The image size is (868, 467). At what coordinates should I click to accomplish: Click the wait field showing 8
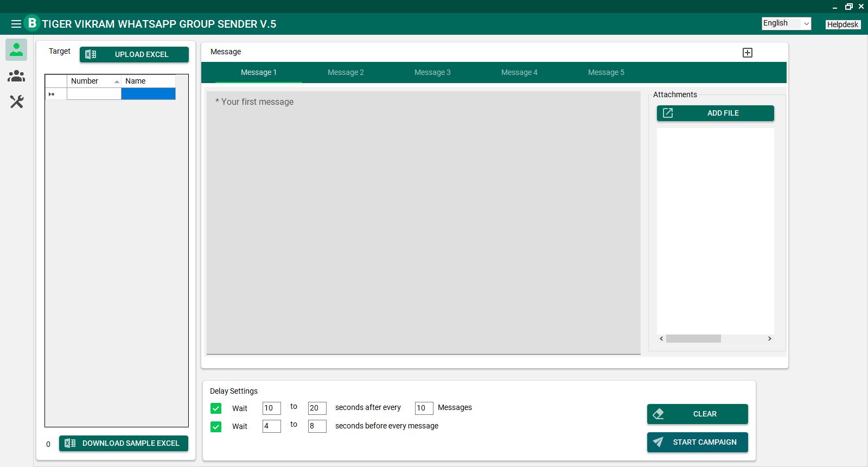click(317, 426)
